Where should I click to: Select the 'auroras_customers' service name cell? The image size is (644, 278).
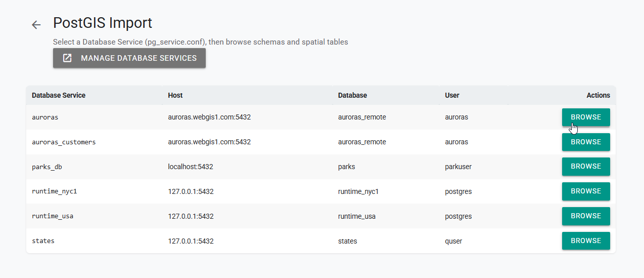click(64, 142)
